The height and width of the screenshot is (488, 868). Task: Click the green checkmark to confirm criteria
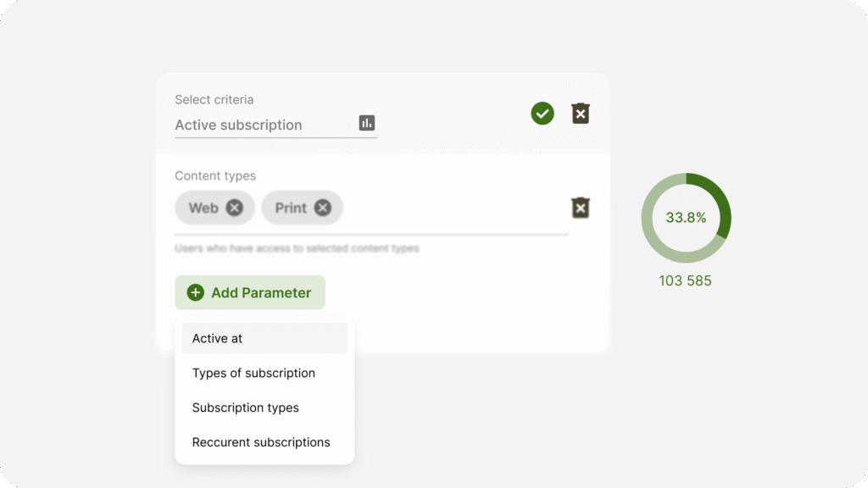(x=542, y=113)
